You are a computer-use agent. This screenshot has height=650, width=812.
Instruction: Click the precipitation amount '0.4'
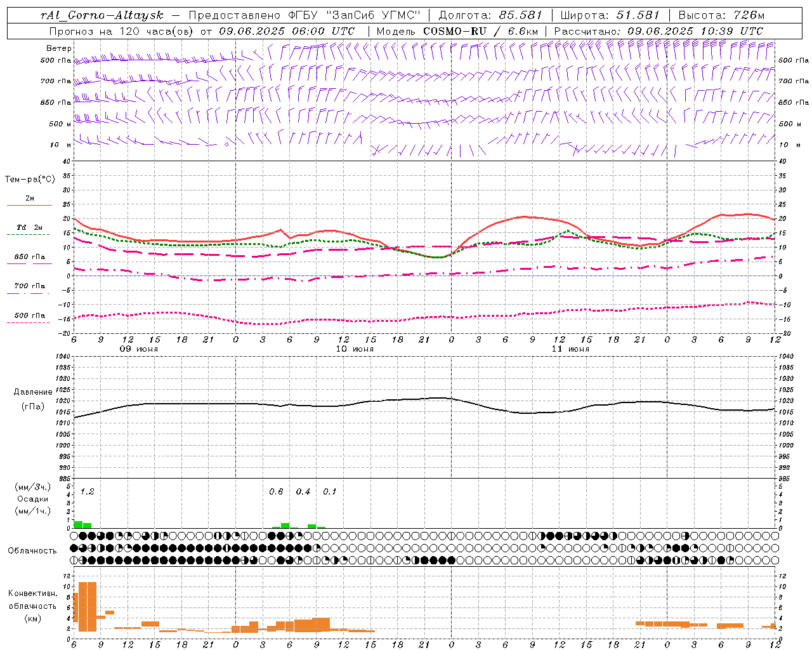[x=303, y=492]
